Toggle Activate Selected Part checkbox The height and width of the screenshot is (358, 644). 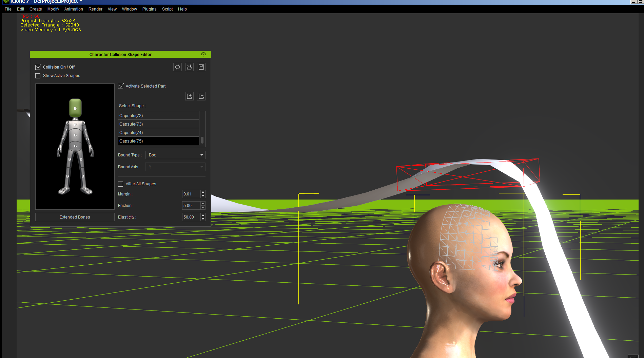click(x=121, y=86)
